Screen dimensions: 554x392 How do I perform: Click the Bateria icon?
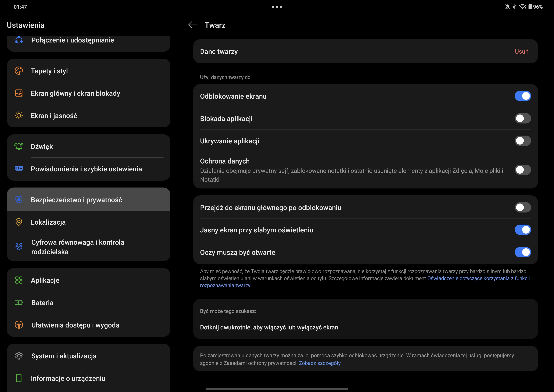[x=19, y=302]
